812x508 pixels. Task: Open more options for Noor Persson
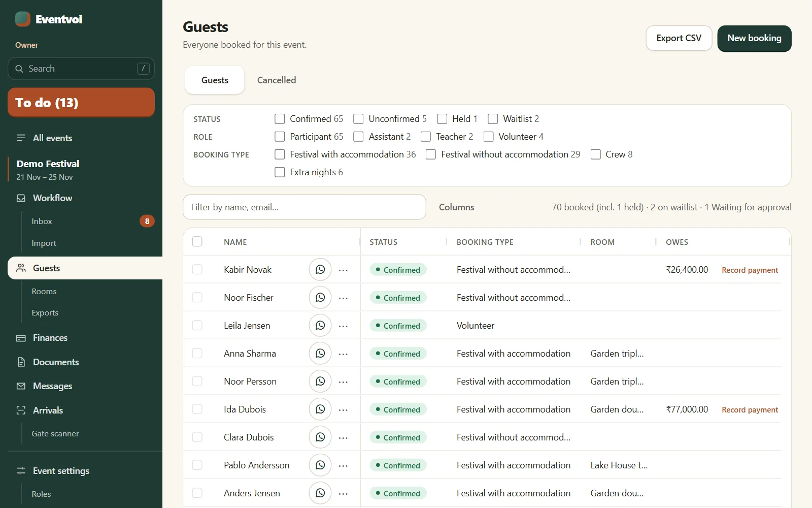(x=344, y=382)
